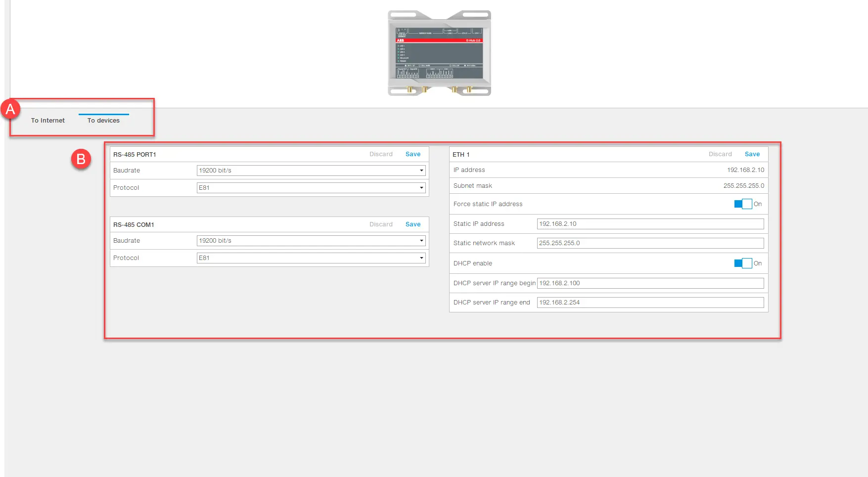Expand RS-485 COM1 Protocol dropdown
Screen dimensions: 868x477
311,258
